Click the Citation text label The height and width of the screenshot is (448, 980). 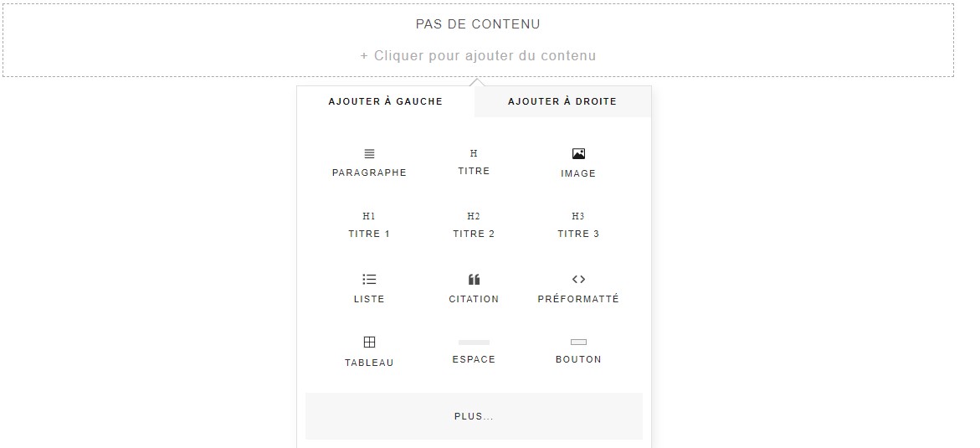pos(474,299)
